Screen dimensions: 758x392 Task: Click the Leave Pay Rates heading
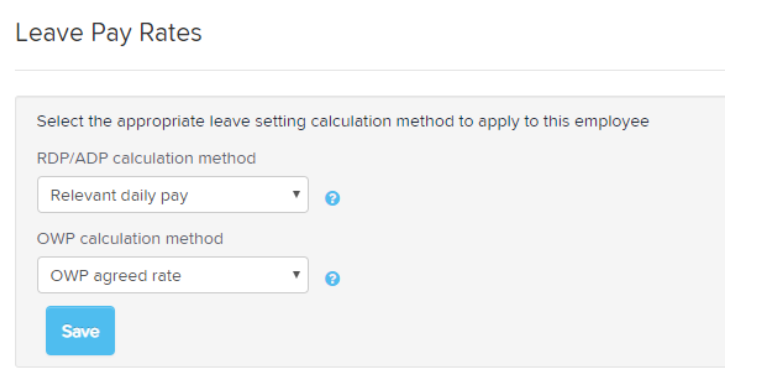(109, 33)
